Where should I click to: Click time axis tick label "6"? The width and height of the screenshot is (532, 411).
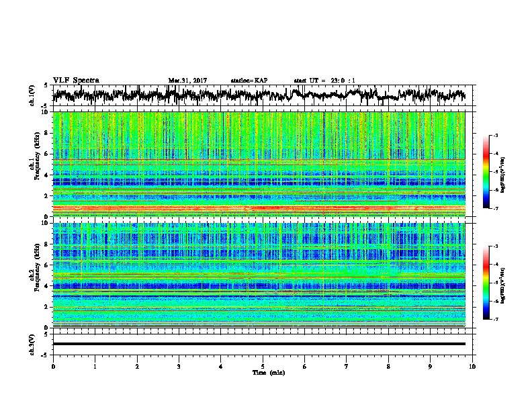tap(305, 367)
